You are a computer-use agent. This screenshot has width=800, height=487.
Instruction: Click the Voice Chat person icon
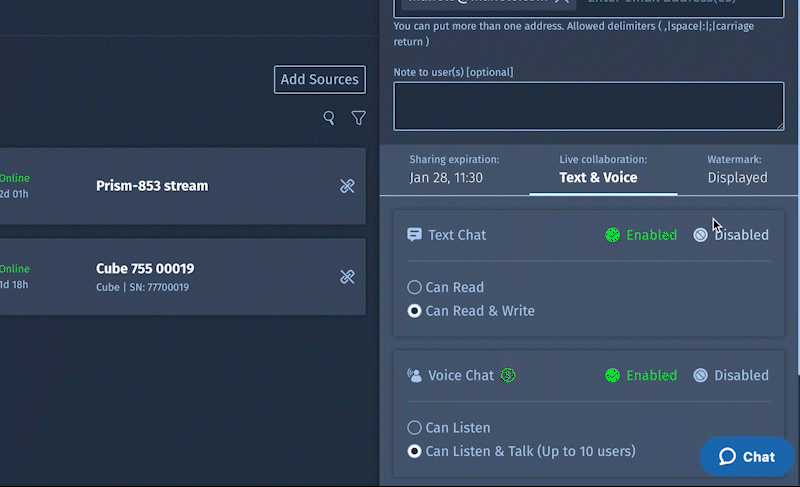(414, 376)
